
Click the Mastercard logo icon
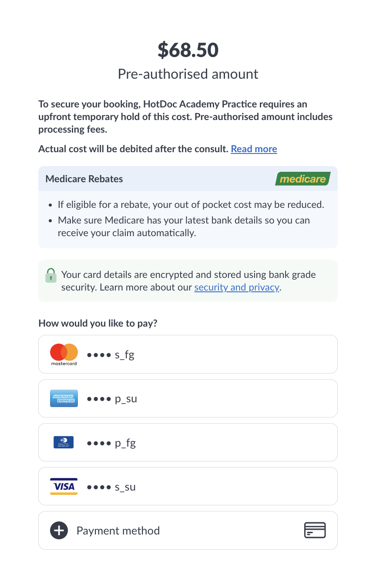point(64,354)
